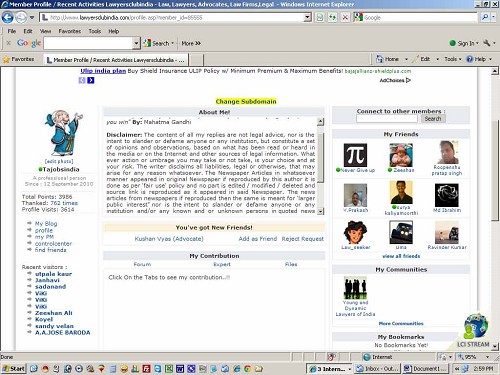Click the Google toolbar wrench settings icon

click(487, 43)
